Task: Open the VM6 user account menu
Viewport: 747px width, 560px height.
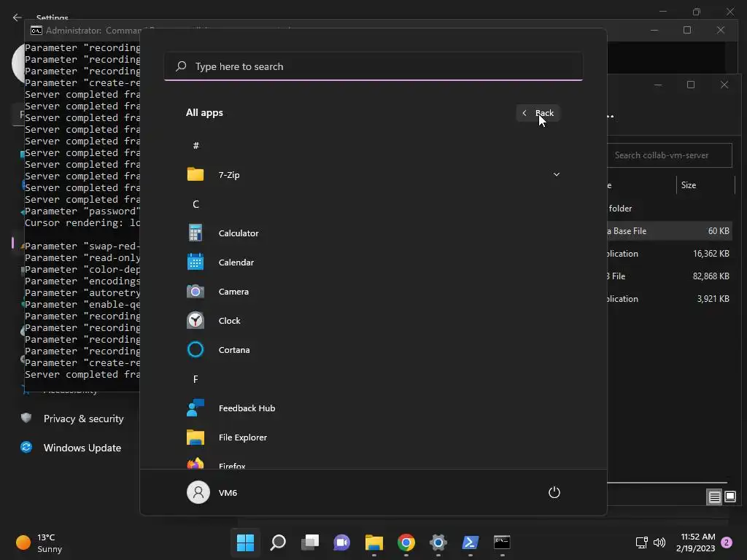Action: pos(212,492)
